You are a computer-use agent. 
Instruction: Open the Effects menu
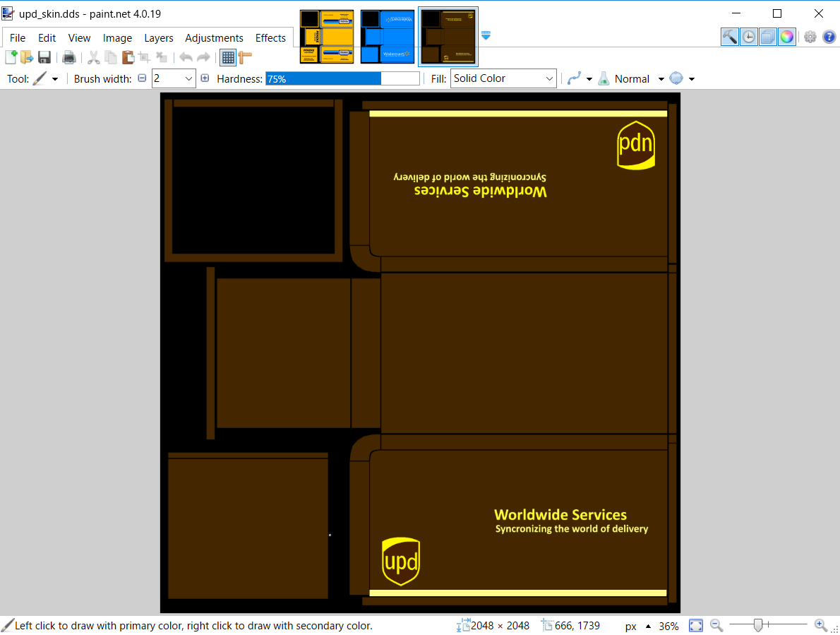click(270, 38)
